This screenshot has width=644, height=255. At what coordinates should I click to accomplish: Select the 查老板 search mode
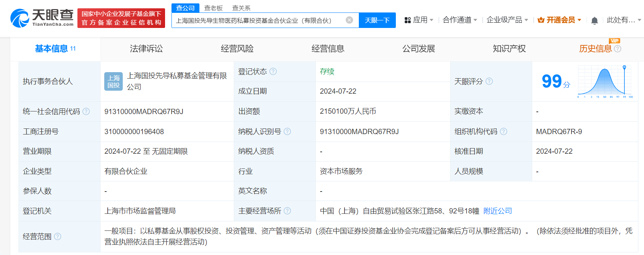coord(213,8)
